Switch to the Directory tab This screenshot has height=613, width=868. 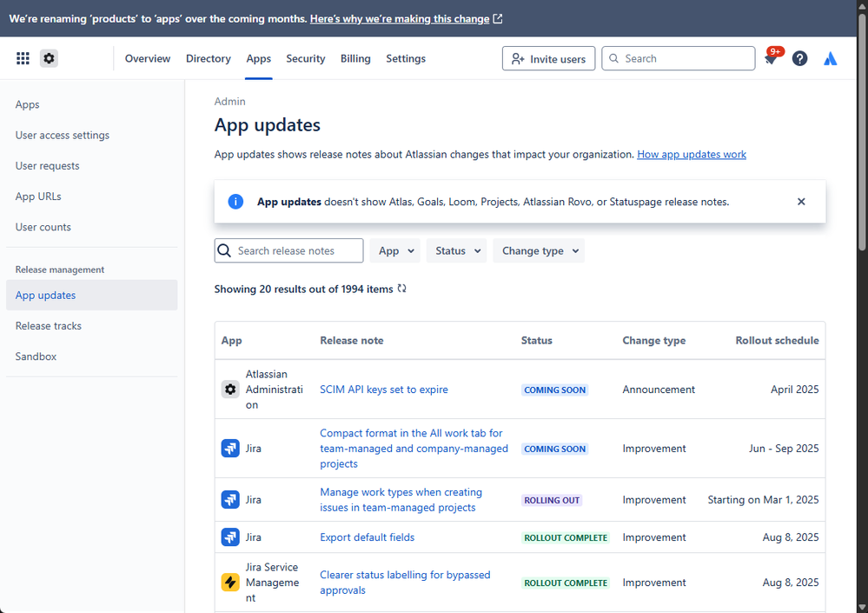pyautogui.click(x=209, y=58)
